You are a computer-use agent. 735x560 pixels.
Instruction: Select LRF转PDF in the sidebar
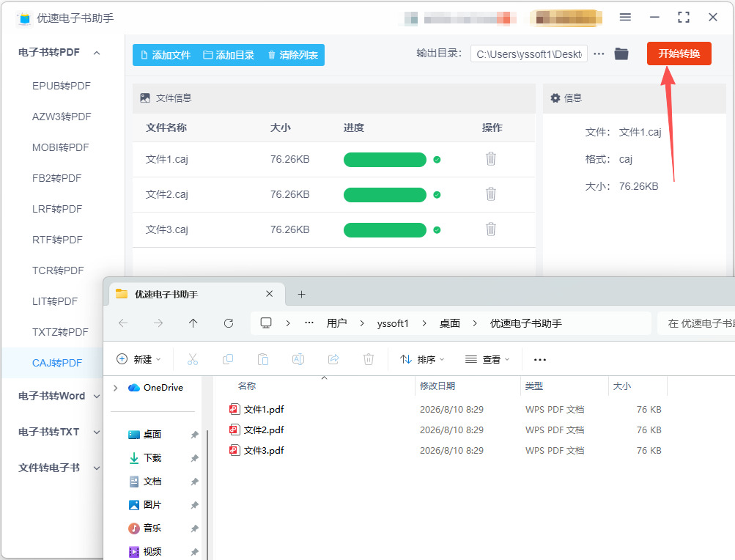[x=57, y=209]
